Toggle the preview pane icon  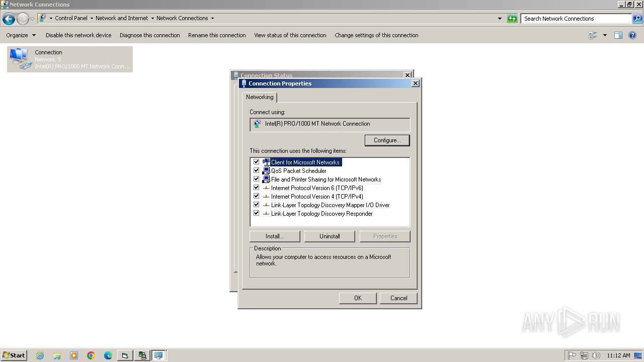(x=618, y=35)
